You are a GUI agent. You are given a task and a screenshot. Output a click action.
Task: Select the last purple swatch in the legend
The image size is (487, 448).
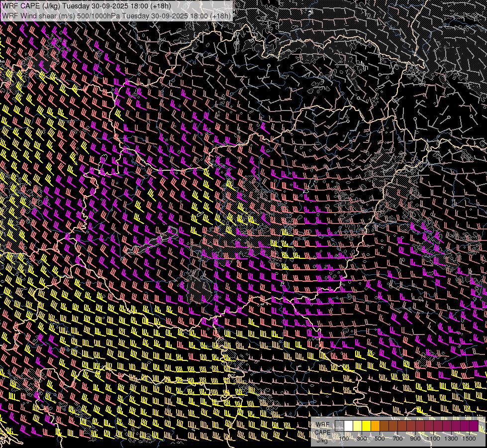pos(474,426)
